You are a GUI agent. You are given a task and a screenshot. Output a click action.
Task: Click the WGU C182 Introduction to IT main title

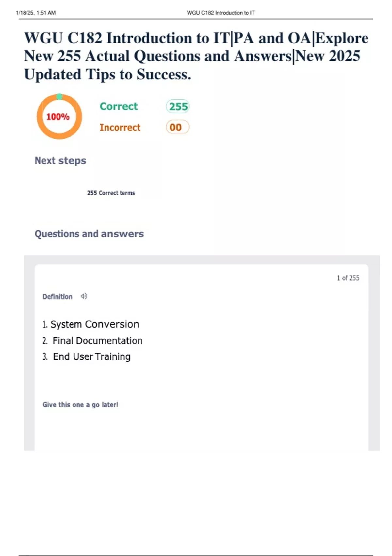click(196, 38)
